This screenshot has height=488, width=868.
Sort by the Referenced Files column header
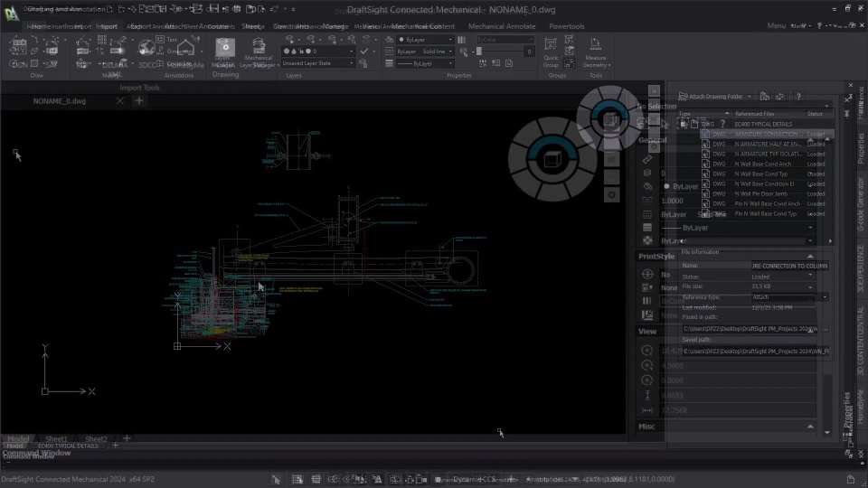(x=769, y=114)
